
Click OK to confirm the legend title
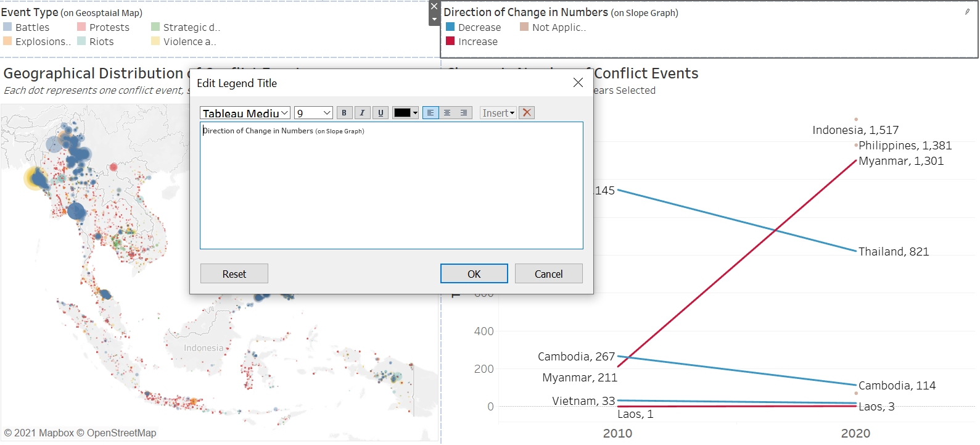[474, 273]
